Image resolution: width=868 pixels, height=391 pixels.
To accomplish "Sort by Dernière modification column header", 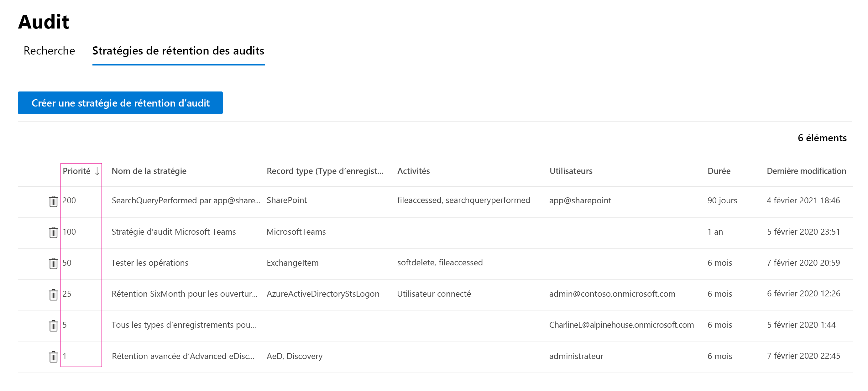I will (806, 171).
